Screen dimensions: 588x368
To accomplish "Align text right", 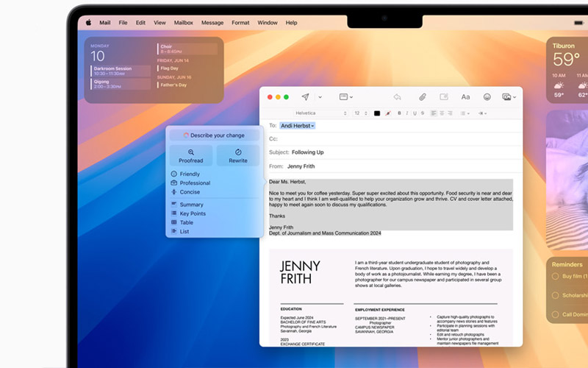I will coord(450,113).
